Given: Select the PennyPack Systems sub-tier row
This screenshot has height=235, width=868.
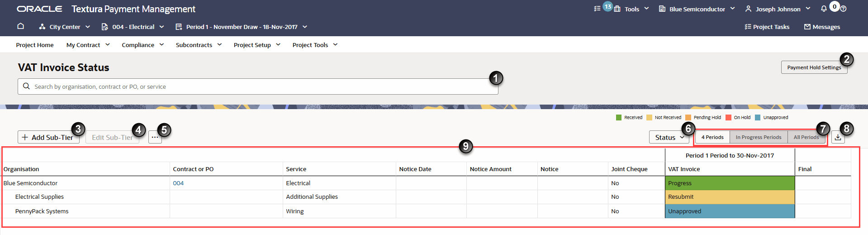Looking at the screenshot, I should pos(426,211).
